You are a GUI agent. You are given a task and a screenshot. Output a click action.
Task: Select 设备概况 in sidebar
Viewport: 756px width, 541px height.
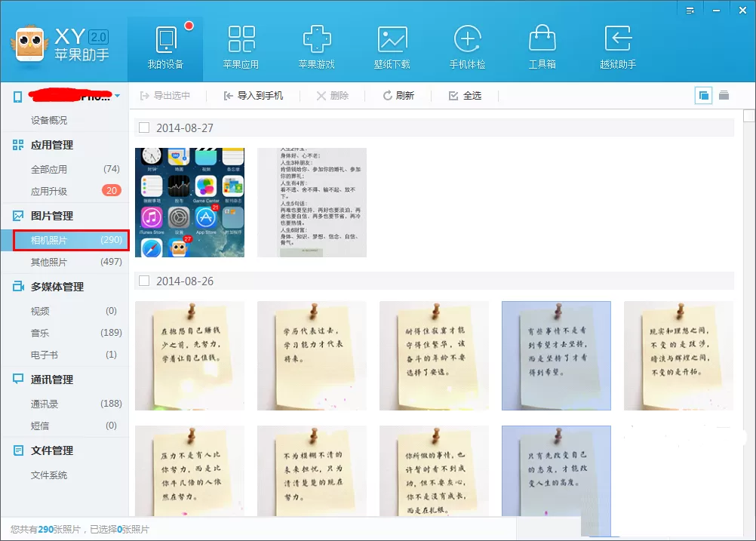point(49,120)
